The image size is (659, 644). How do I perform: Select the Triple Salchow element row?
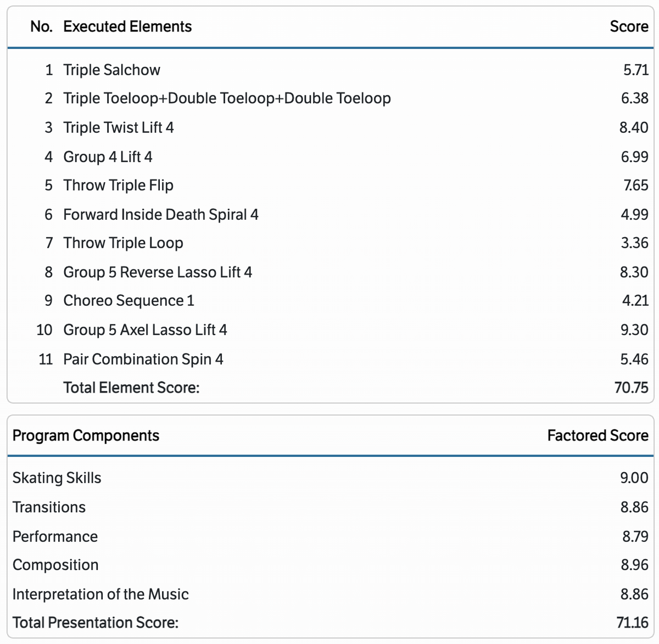[x=330, y=70]
